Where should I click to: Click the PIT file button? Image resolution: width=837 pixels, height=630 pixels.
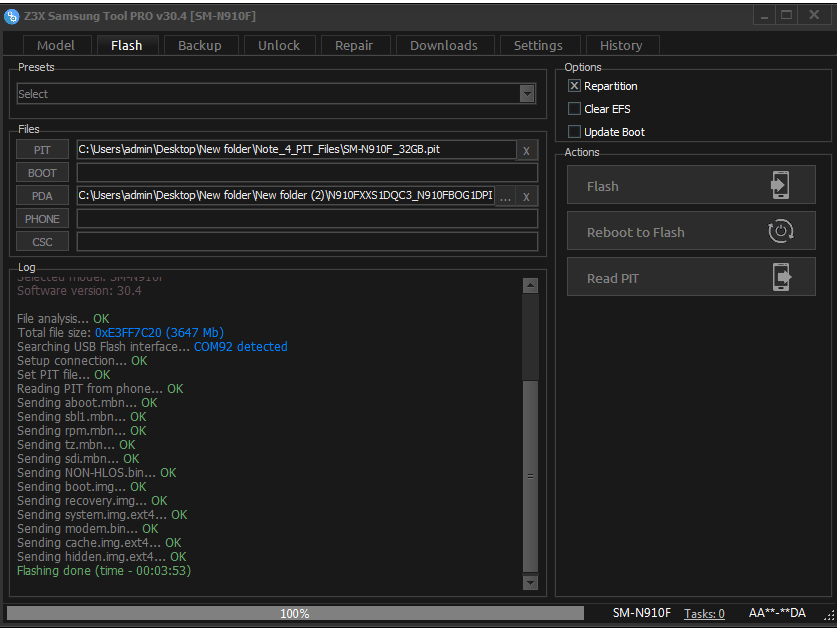point(42,150)
